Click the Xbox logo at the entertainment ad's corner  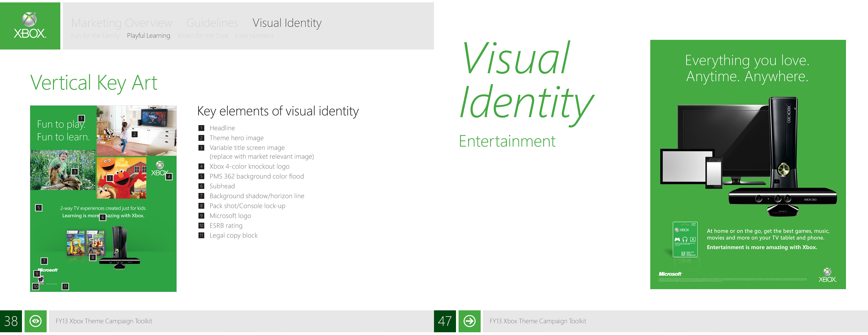click(828, 275)
